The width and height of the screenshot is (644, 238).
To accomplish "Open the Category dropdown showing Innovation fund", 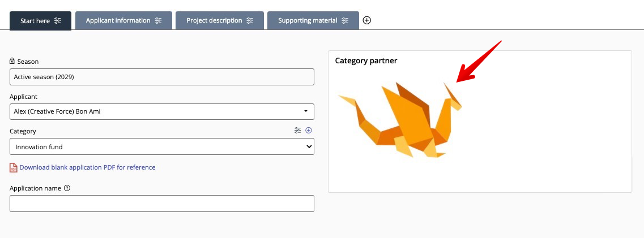I will coord(162,146).
